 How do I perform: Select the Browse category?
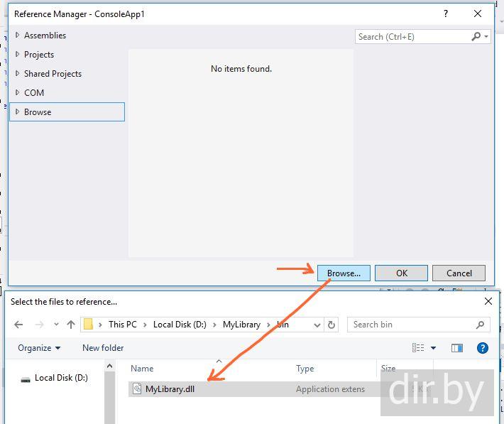tap(67, 112)
